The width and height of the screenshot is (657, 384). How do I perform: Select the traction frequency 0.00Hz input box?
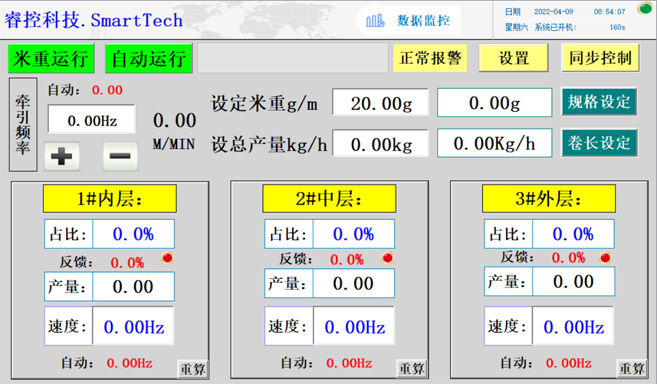point(92,120)
